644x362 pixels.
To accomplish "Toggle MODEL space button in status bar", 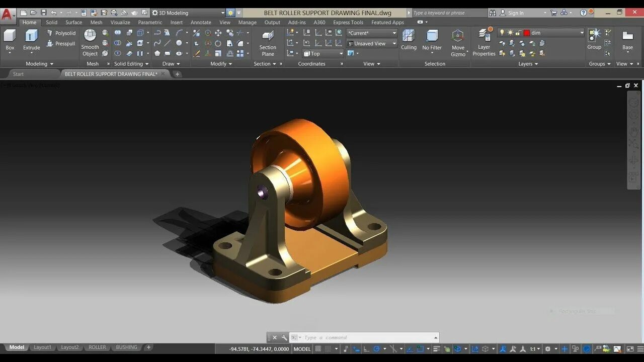I will point(302,349).
